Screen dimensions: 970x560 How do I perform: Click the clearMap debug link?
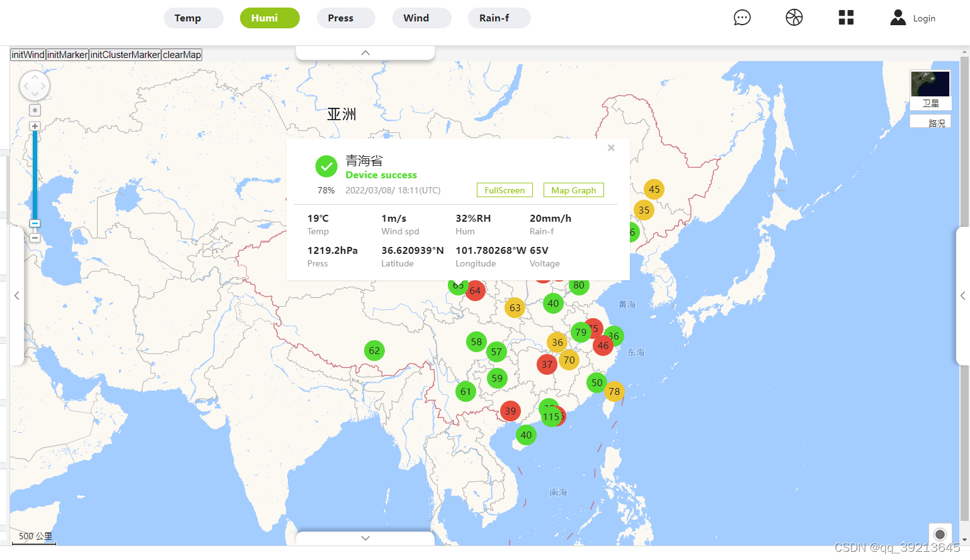(181, 55)
